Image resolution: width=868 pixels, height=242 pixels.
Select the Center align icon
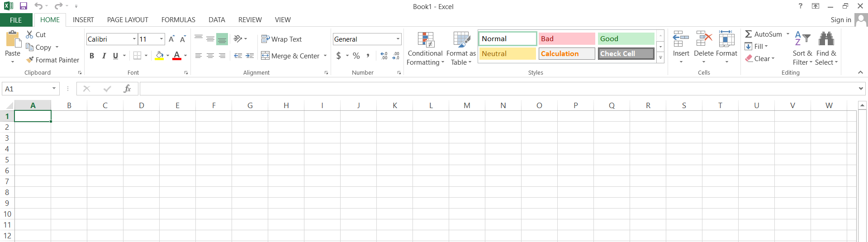pyautogui.click(x=210, y=56)
